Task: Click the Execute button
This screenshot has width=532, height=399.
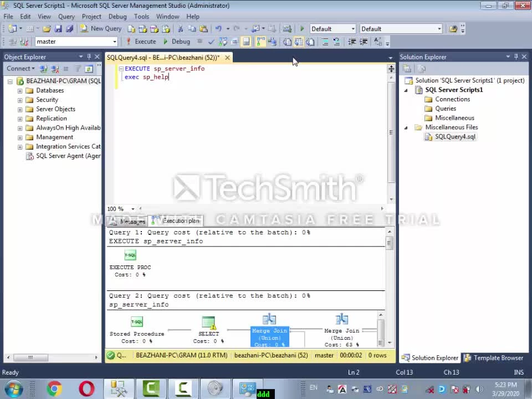Action: click(x=141, y=42)
